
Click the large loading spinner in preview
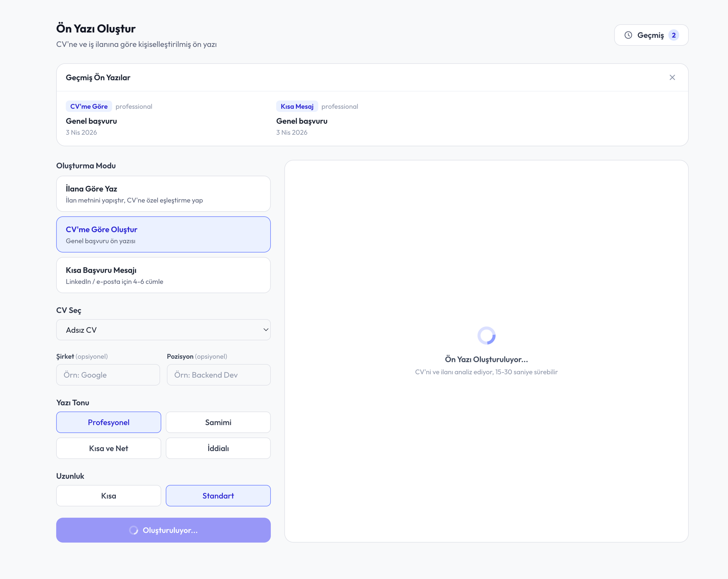486,336
